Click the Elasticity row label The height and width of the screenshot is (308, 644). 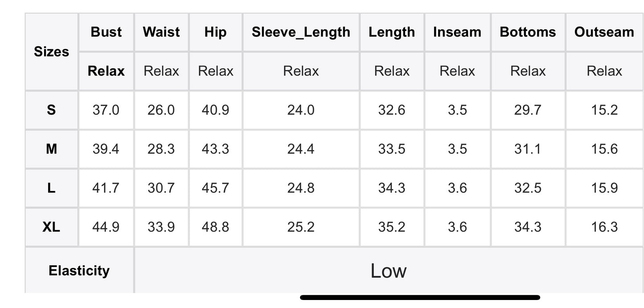[79, 271]
